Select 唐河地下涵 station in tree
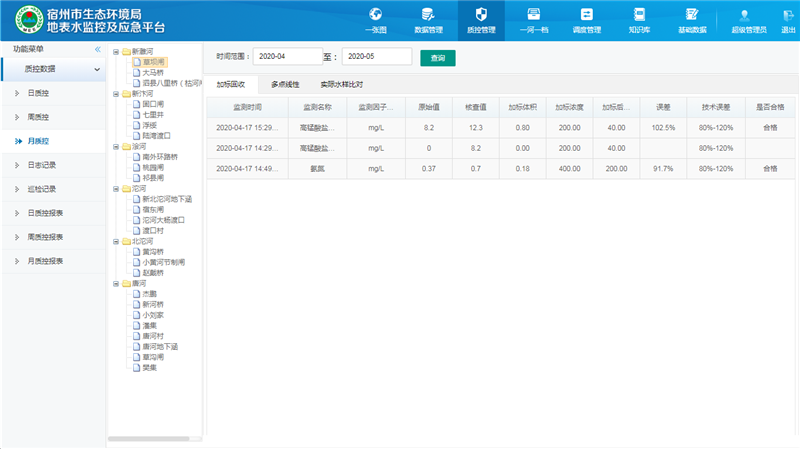The image size is (800, 449). tap(160, 346)
